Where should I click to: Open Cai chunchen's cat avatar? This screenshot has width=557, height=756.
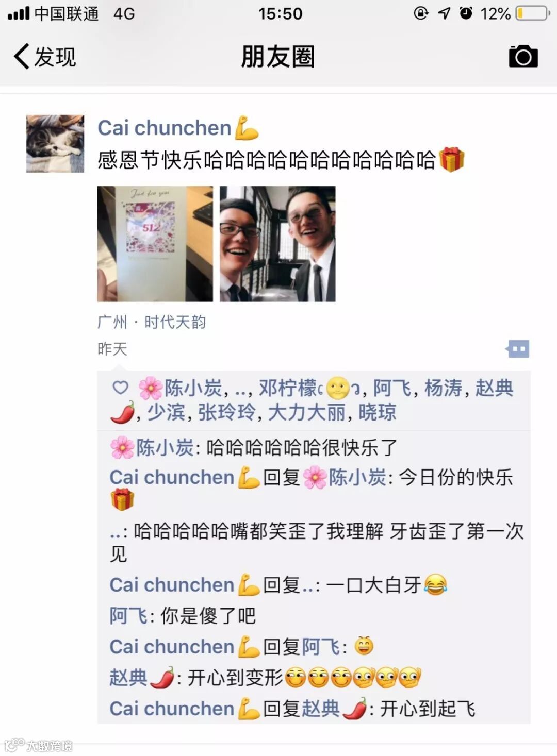pos(55,143)
